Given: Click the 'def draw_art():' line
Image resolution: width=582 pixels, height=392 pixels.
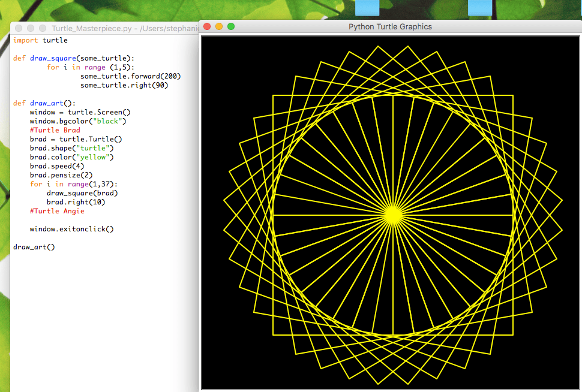Looking at the screenshot, I should (44, 103).
